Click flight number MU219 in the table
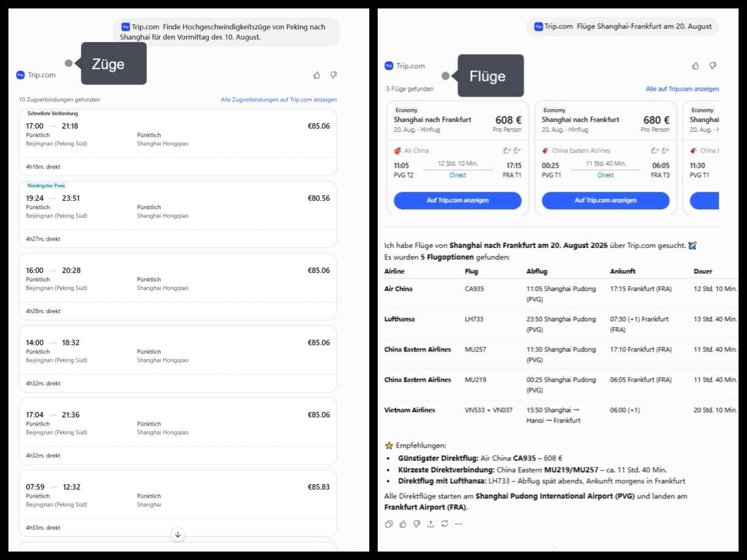747x560 pixels. pos(476,380)
